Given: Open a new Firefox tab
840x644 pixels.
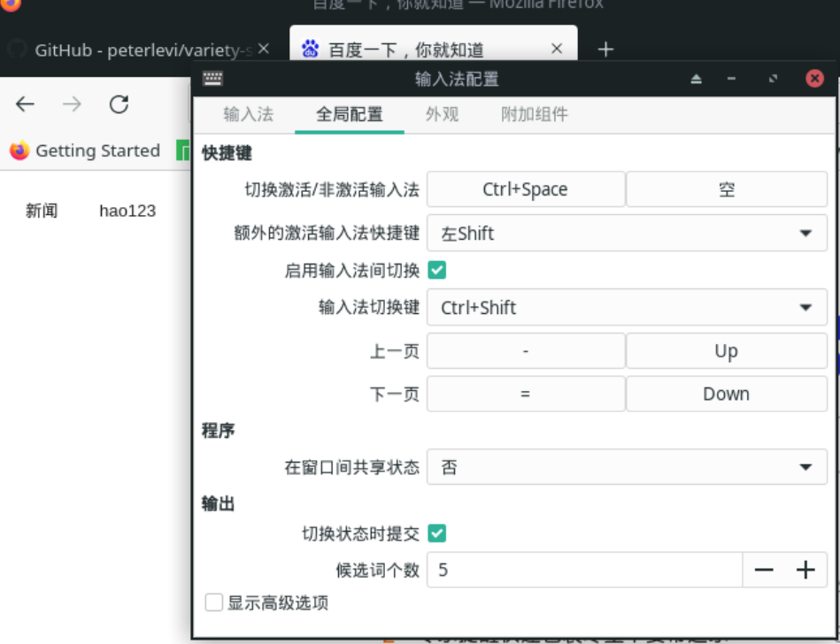Looking at the screenshot, I should [605, 50].
